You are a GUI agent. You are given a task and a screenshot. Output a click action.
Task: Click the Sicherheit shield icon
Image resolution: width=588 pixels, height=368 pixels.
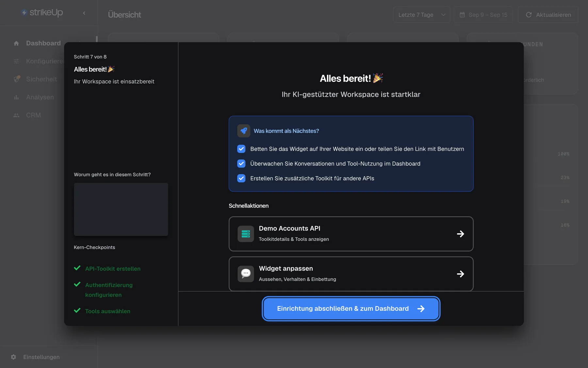click(17, 79)
